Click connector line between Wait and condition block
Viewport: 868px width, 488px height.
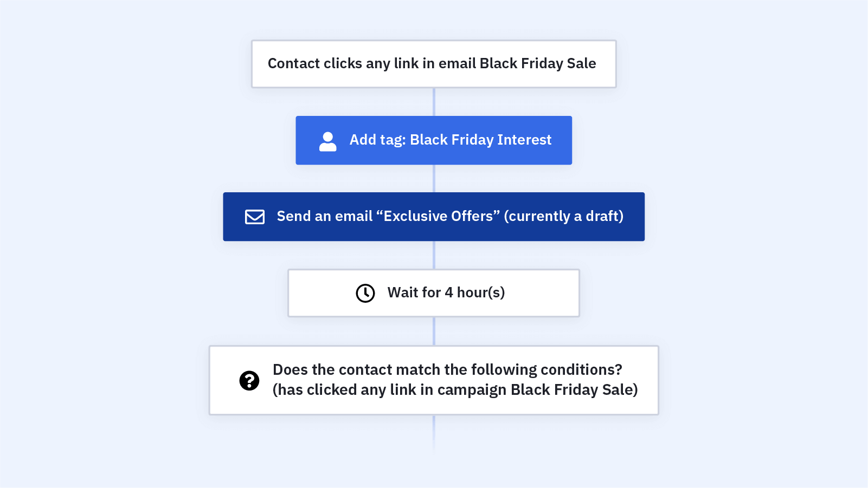(434, 331)
